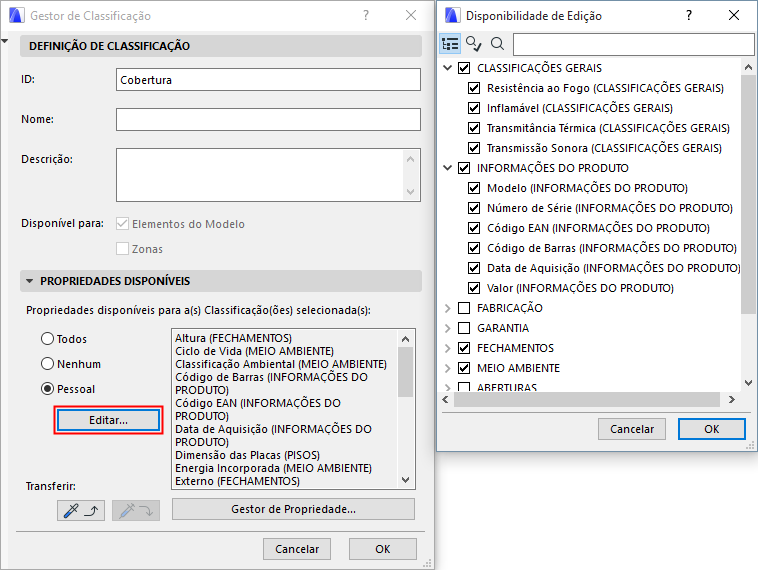Click the filter checked properties icon

point(473,44)
